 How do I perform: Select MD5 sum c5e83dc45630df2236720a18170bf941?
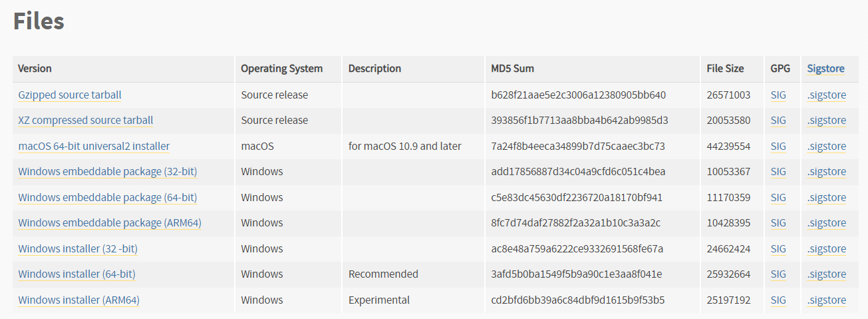click(x=577, y=198)
